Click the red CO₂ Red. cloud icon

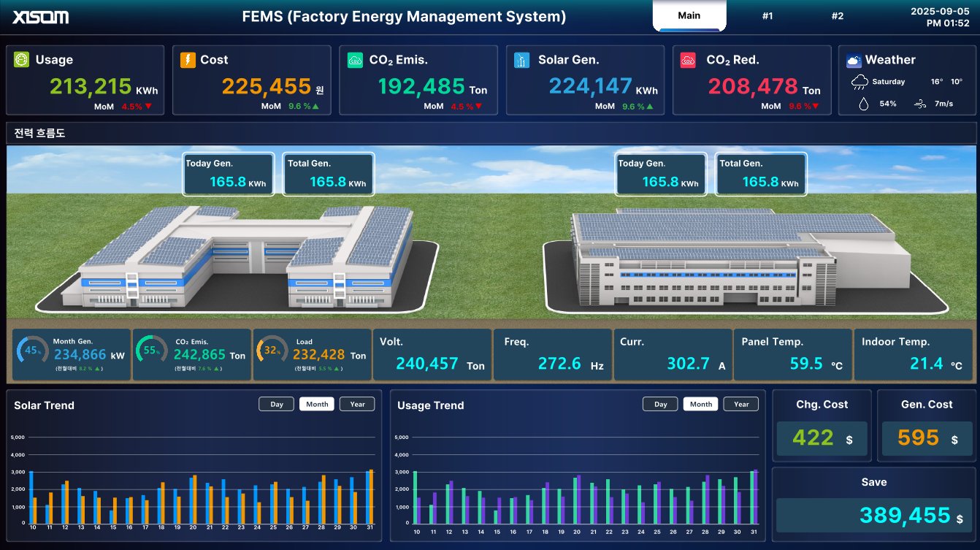(688, 60)
